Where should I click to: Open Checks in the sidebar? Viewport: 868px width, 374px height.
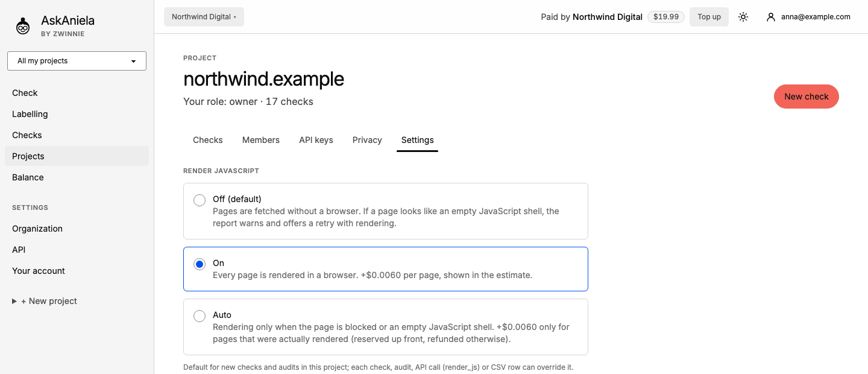(x=77, y=135)
